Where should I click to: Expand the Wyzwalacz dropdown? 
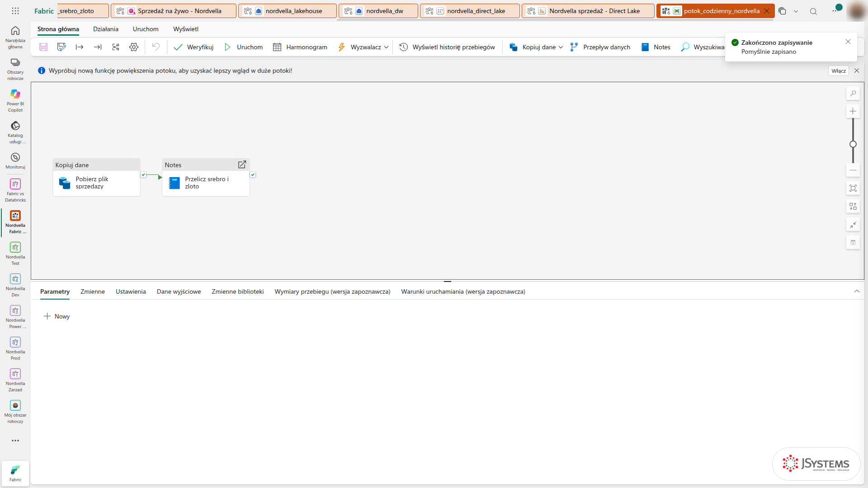(x=387, y=47)
